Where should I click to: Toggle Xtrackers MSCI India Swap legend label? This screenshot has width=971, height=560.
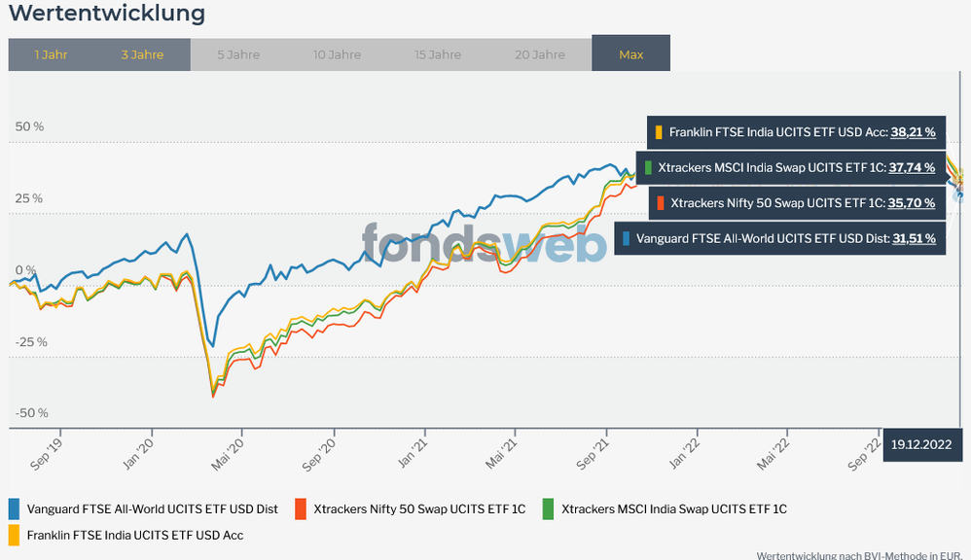coord(674,508)
